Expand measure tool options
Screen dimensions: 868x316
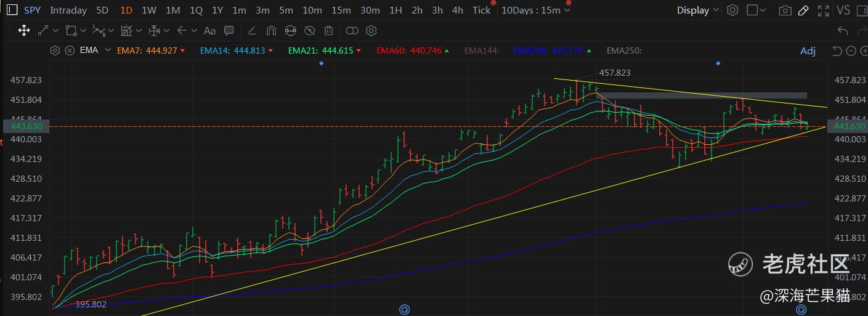pos(167,30)
